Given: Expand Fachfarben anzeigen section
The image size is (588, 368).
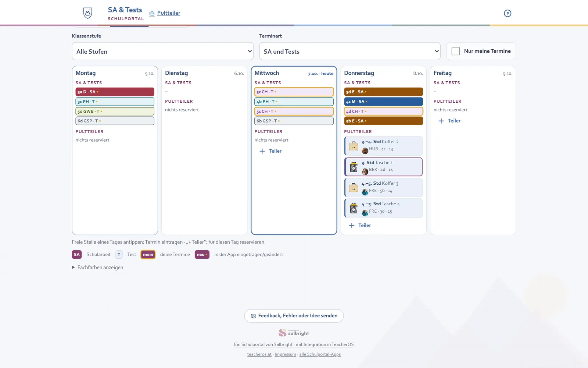Looking at the screenshot, I should (x=98, y=268).
